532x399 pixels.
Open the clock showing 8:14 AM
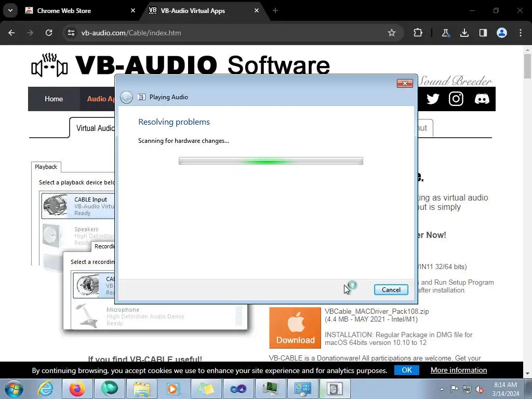tap(506, 389)
